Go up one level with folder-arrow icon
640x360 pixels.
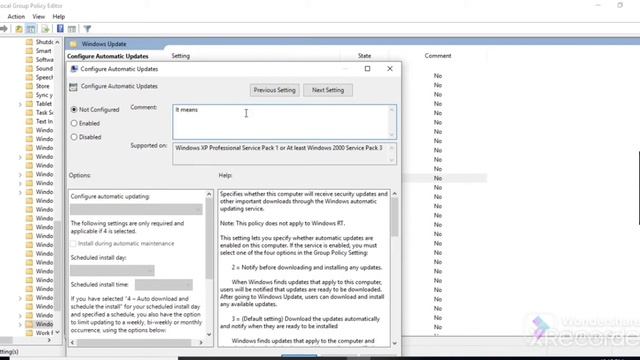point(19,29)
